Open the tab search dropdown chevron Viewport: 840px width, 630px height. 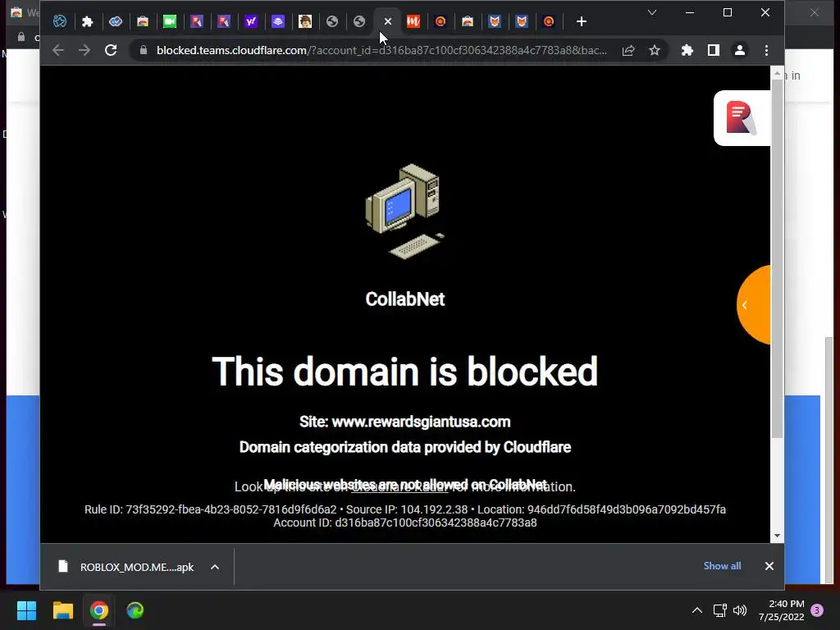[x=652, y=12]
